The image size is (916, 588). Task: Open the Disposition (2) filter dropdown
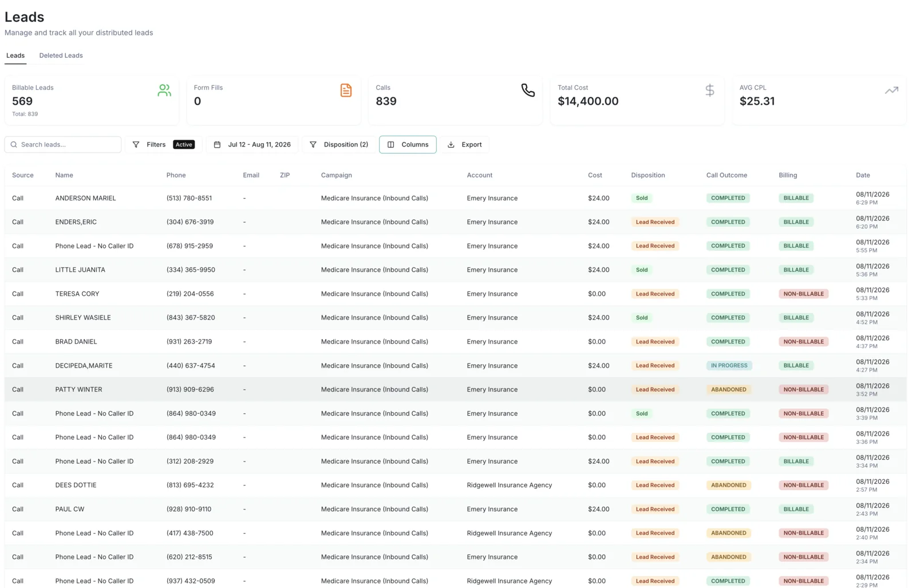[339, 145]
